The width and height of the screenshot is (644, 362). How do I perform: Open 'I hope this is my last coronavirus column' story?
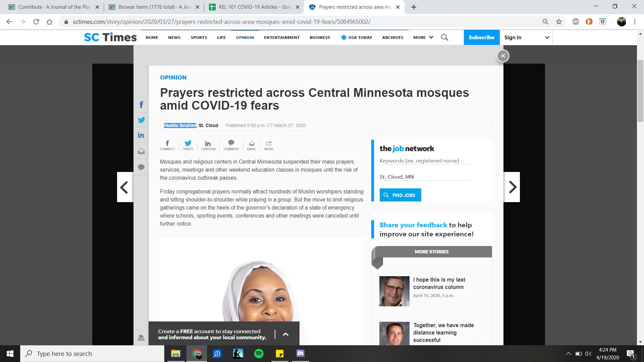pyautogui.click(x=439, y=283)
